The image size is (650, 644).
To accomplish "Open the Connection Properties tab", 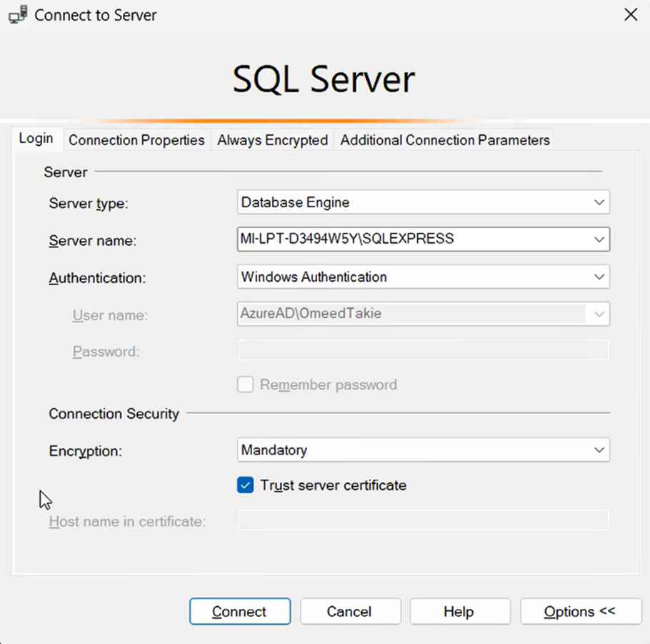I will [136, 140].
